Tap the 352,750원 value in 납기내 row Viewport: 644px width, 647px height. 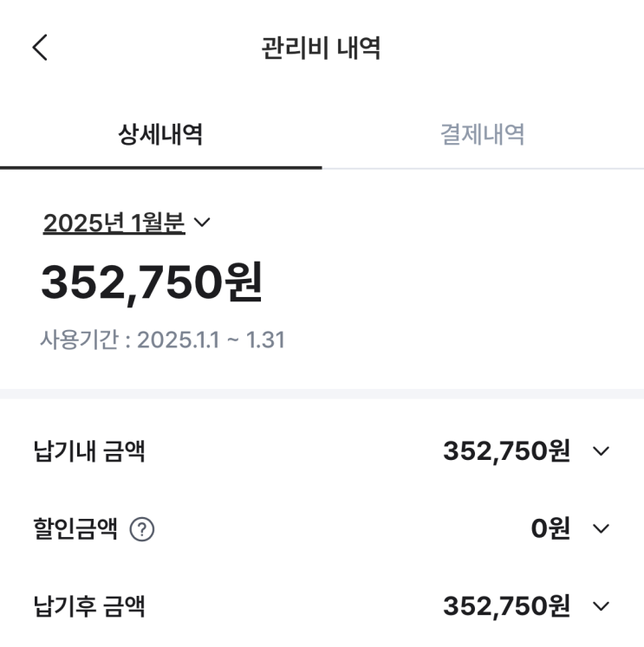click(x=506, y=451)
